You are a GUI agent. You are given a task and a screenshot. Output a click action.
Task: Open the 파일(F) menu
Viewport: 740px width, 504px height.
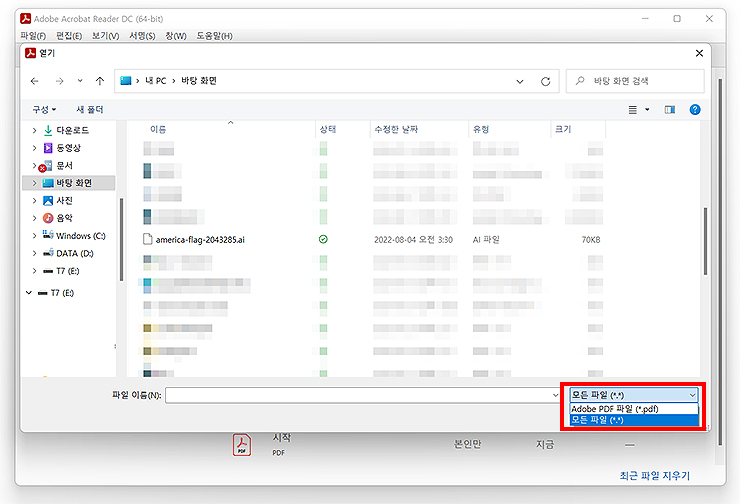point(33,36)
